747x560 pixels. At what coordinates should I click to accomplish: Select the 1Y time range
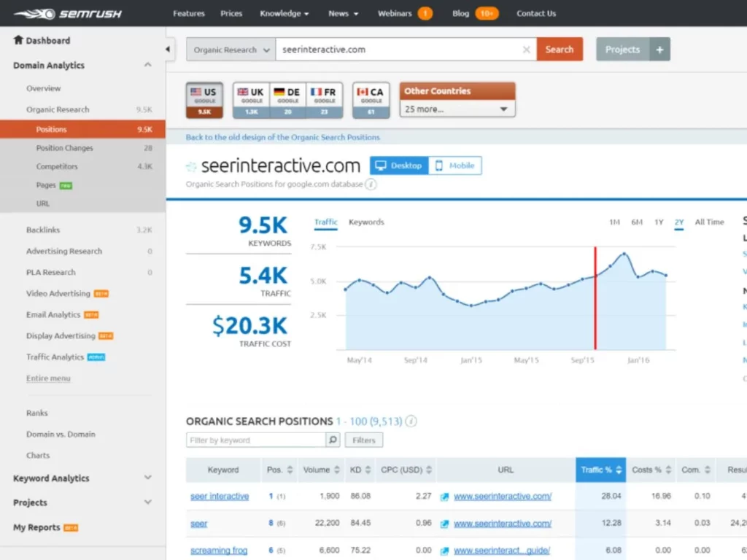click(x=659, y=222)
